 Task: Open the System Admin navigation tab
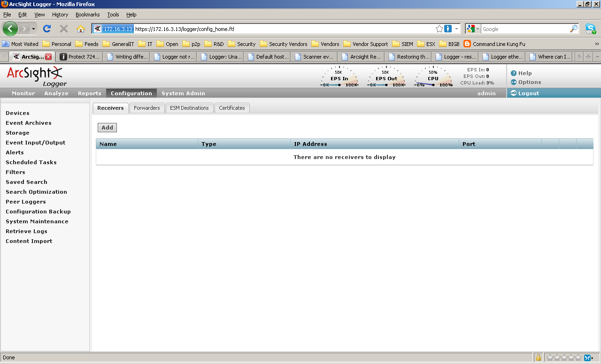(x=183, y=93)
